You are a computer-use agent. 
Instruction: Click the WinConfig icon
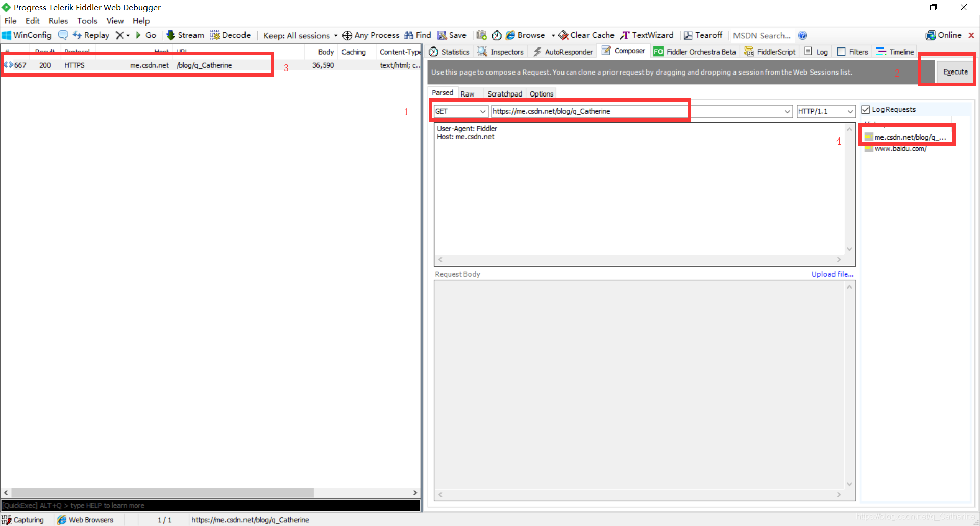[x=26, y=35]
